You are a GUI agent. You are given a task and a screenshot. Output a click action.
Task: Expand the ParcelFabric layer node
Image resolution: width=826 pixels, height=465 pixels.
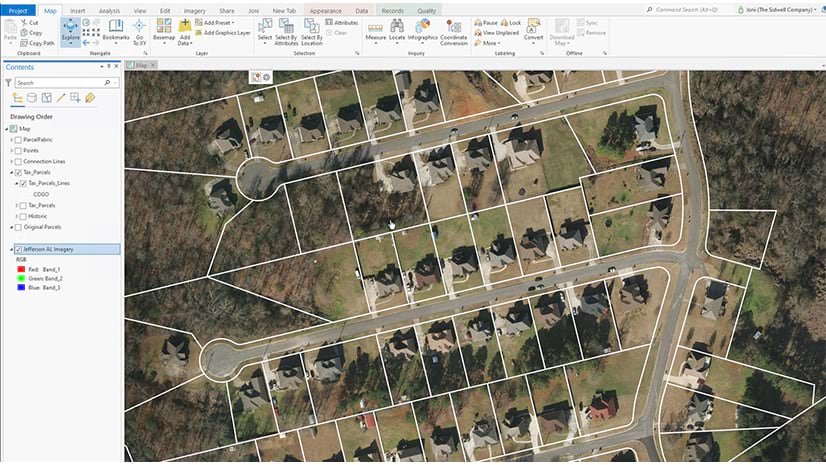(12, 140)
